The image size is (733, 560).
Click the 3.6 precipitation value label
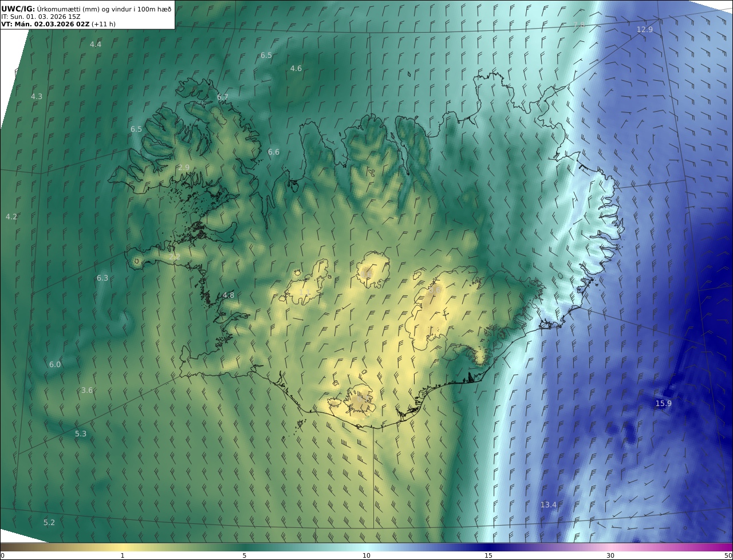(86, 390)
